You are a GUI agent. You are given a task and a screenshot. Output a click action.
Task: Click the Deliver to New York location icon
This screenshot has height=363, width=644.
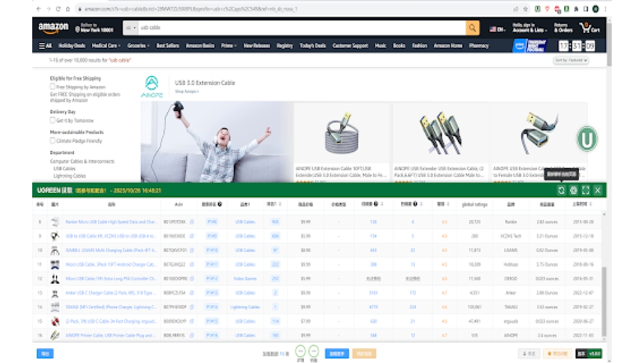tap(77, 29)
